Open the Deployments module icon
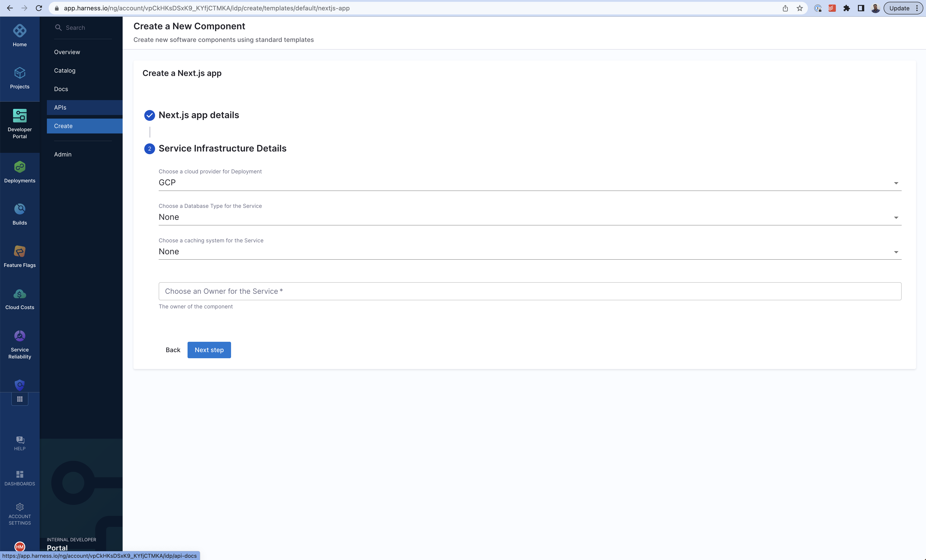Screen dimensions: 926x560 pyautogui.click(x=20, y=167)
